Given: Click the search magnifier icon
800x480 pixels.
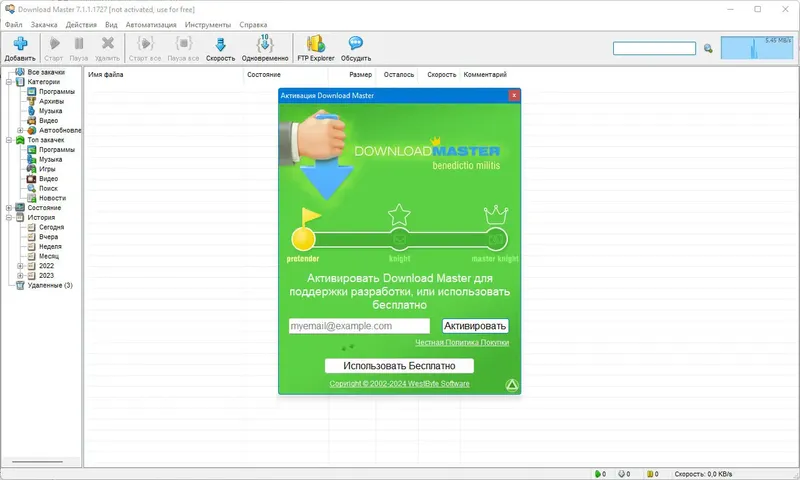Looking at the screenshot, I should [x=708, y=48].
